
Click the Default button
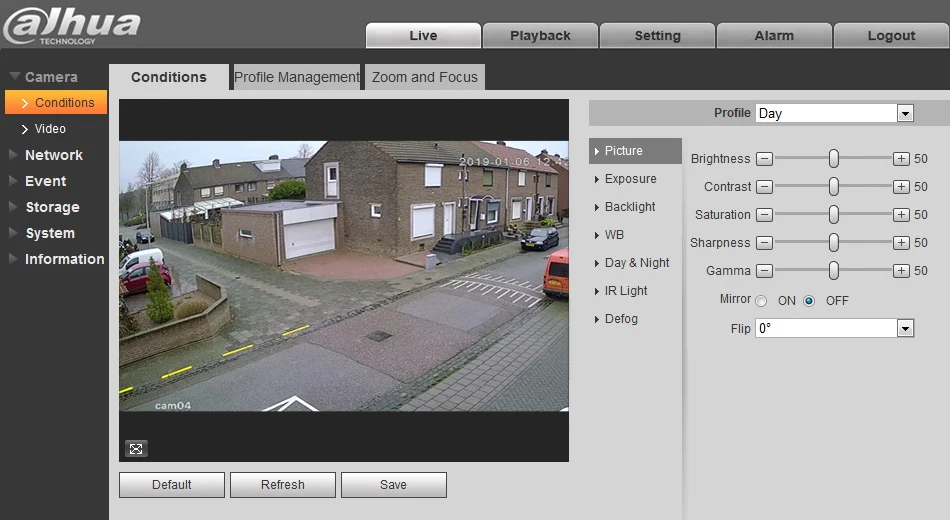(x=171, y=485)
